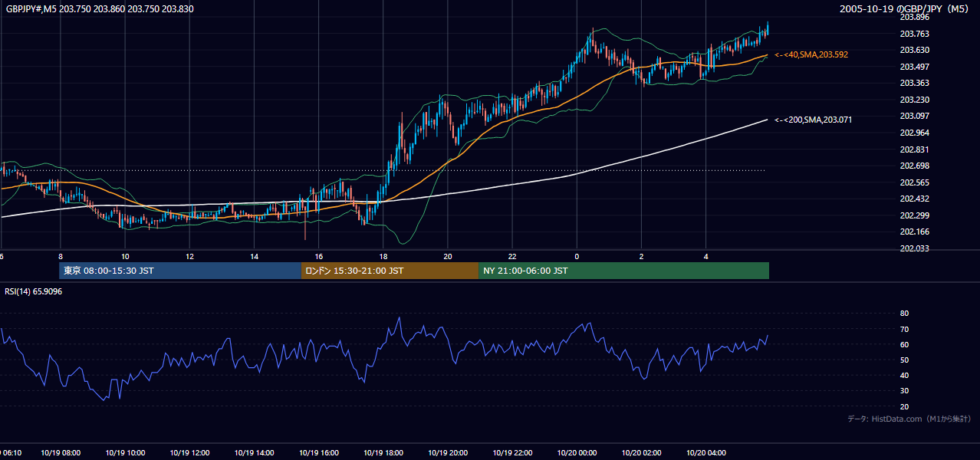Click price axis value 202.565
Viewport: 980px width, 460px height.
point(914,182)
